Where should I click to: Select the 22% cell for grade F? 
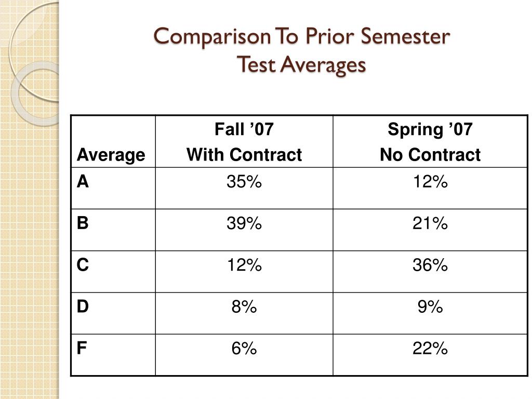point(430,355)
